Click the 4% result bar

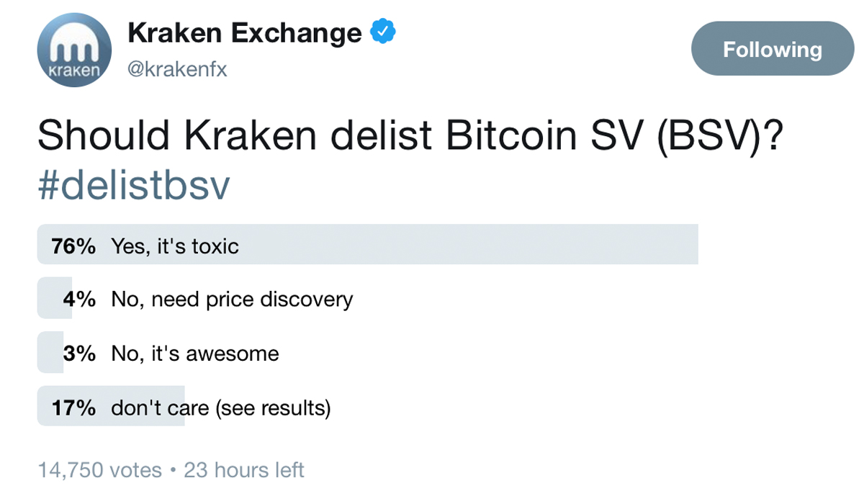tap(53, 299)
